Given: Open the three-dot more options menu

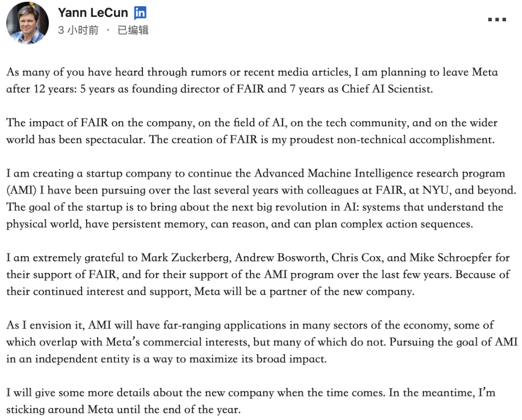Looking at the screenshot, I should point(496,20).
